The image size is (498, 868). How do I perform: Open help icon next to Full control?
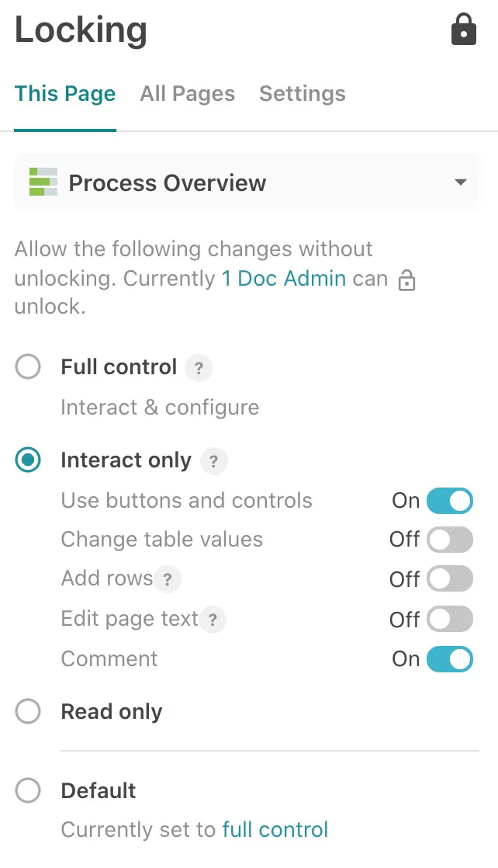(x=199, y=368)
